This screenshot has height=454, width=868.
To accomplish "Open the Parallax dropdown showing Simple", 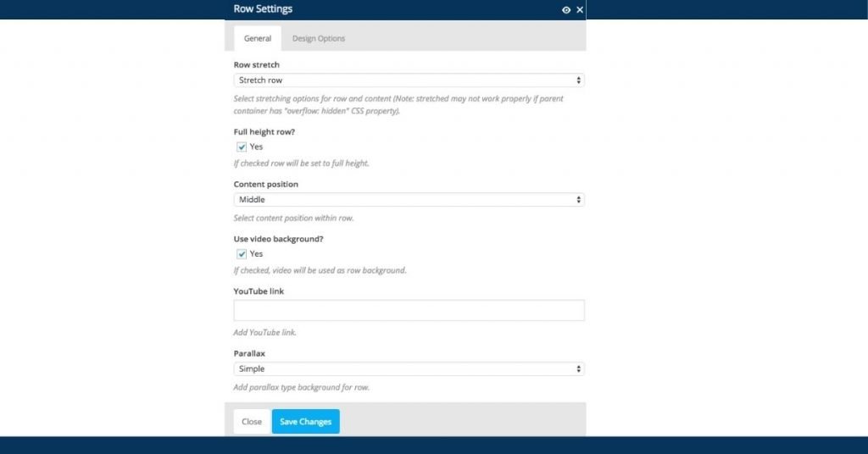I will pos(409,368).
